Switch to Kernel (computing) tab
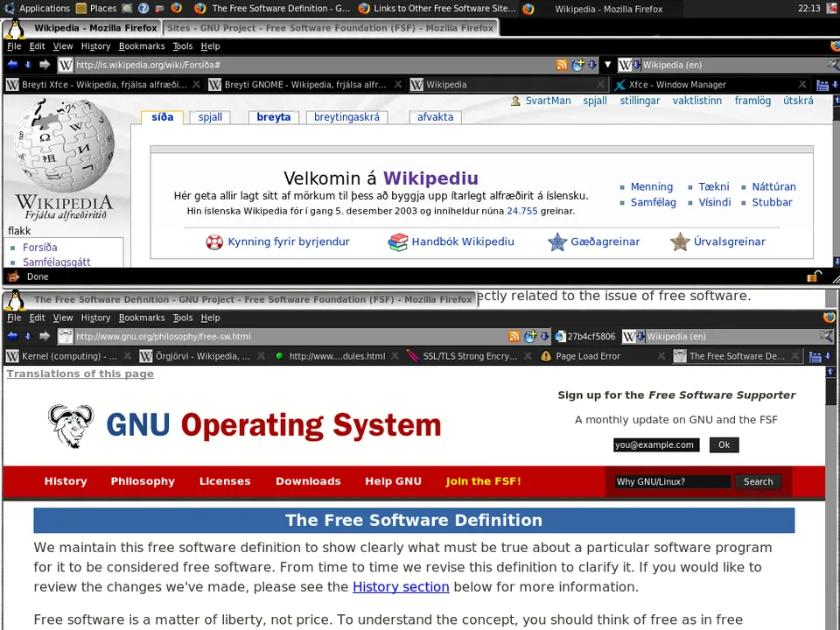840x630 pixels. coord(68,356)
